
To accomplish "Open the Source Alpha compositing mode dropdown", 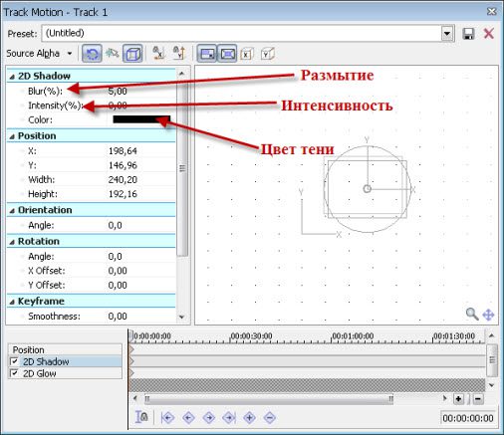I will pos(39,54).
